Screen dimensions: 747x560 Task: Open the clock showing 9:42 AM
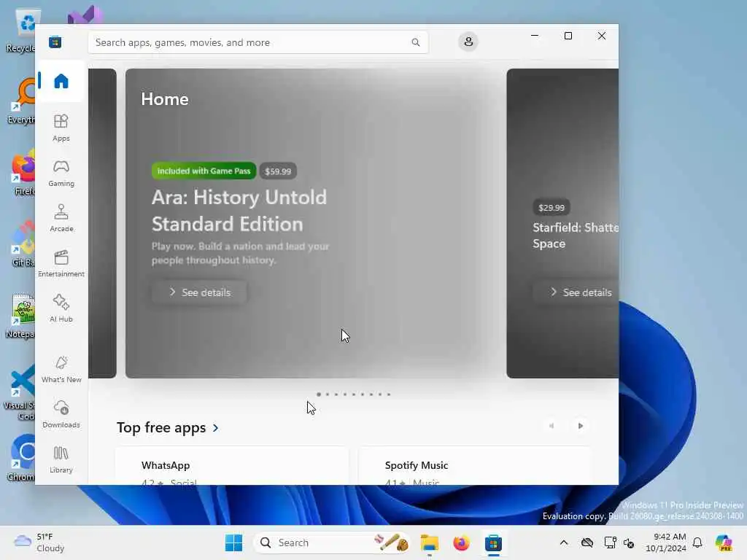(665, 542)
